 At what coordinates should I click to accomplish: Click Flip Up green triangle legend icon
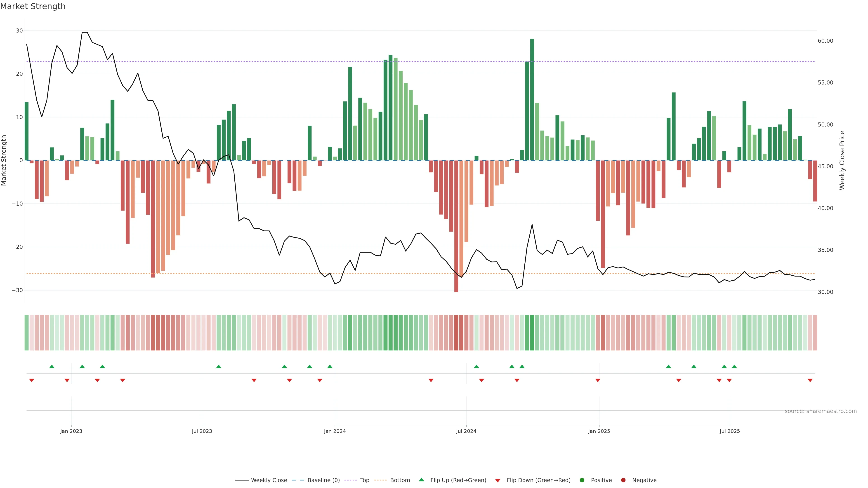(x=421, y=480)
